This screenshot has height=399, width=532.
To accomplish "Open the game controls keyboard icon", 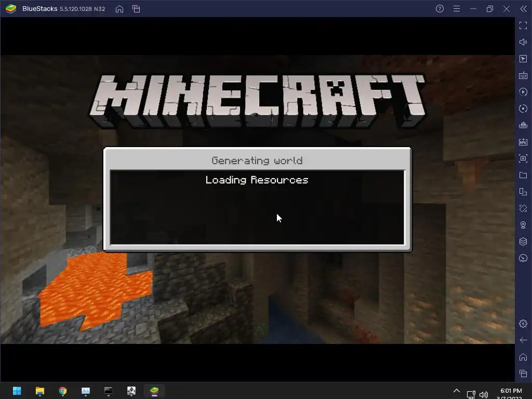I will pos(523,75).
